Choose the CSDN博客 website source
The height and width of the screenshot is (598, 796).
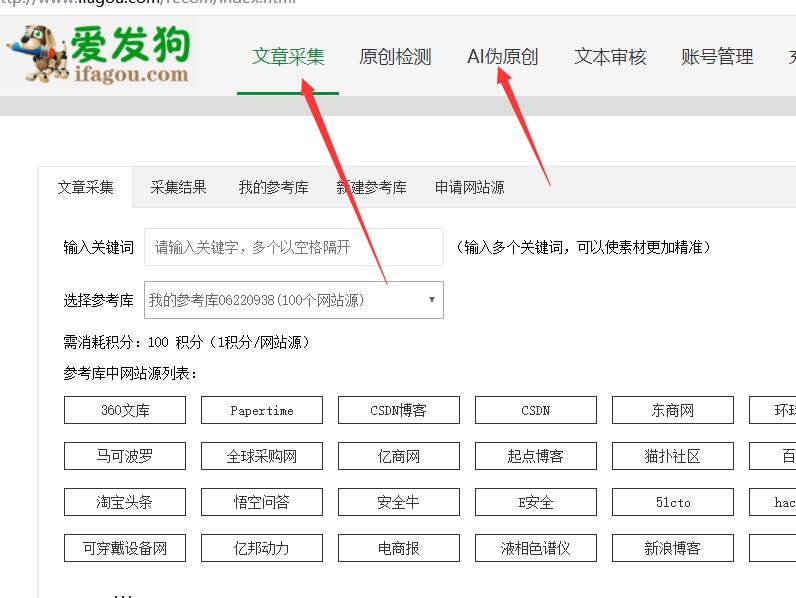click(399, 410)
